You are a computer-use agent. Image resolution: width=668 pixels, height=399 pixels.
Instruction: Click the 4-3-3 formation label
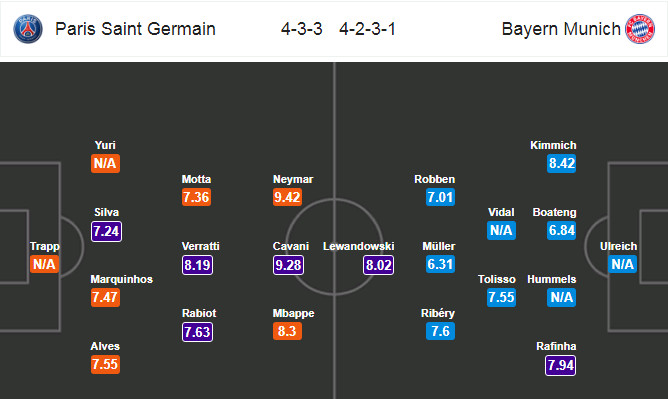(302, 29)
